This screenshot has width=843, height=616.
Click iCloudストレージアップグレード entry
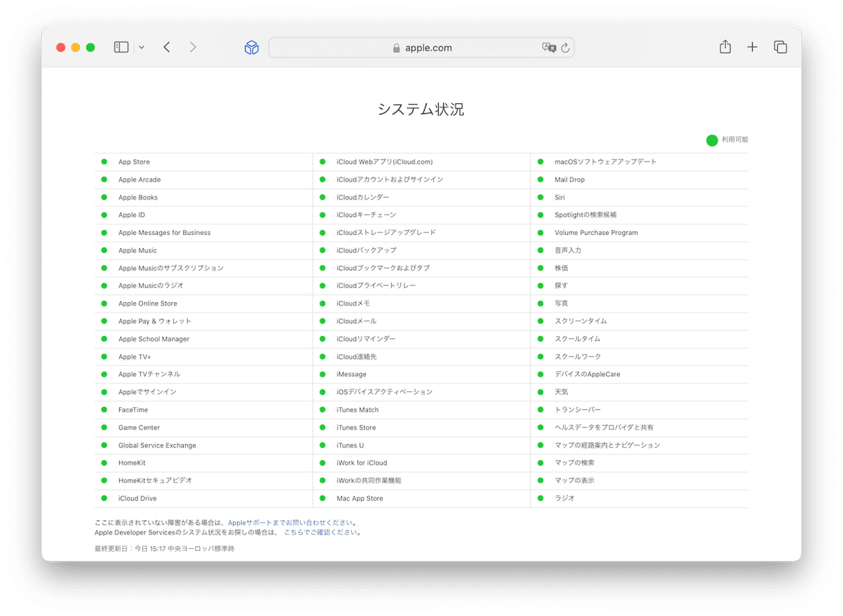[x=386, y=233]
